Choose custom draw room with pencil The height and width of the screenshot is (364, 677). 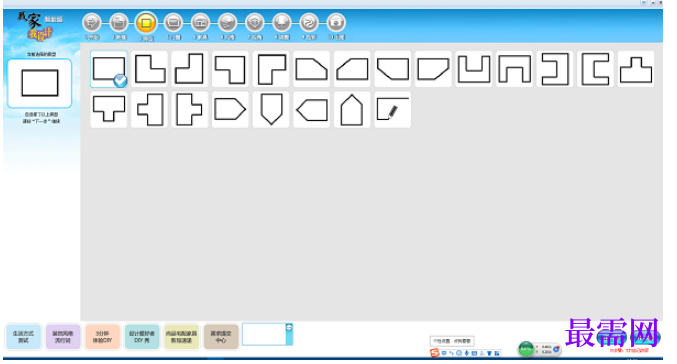click(x=393, y=110)
